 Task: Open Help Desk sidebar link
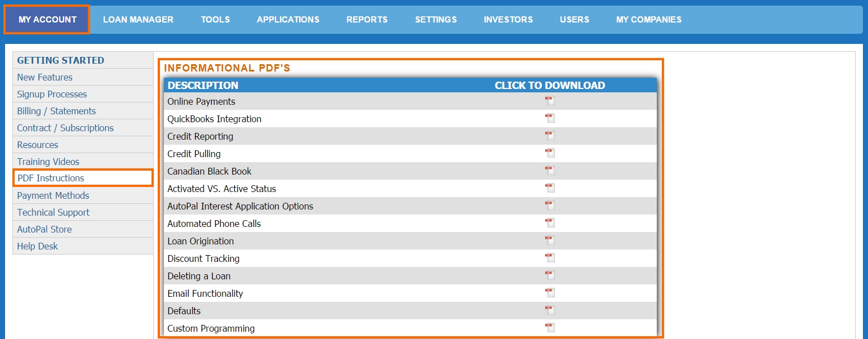pos(83,246)
